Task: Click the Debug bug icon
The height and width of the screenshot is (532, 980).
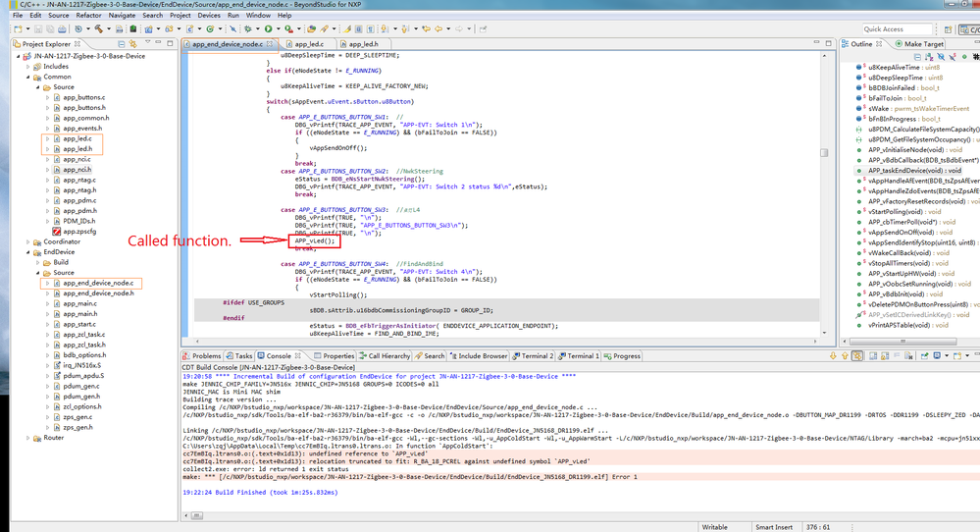Action: point(247,28)
